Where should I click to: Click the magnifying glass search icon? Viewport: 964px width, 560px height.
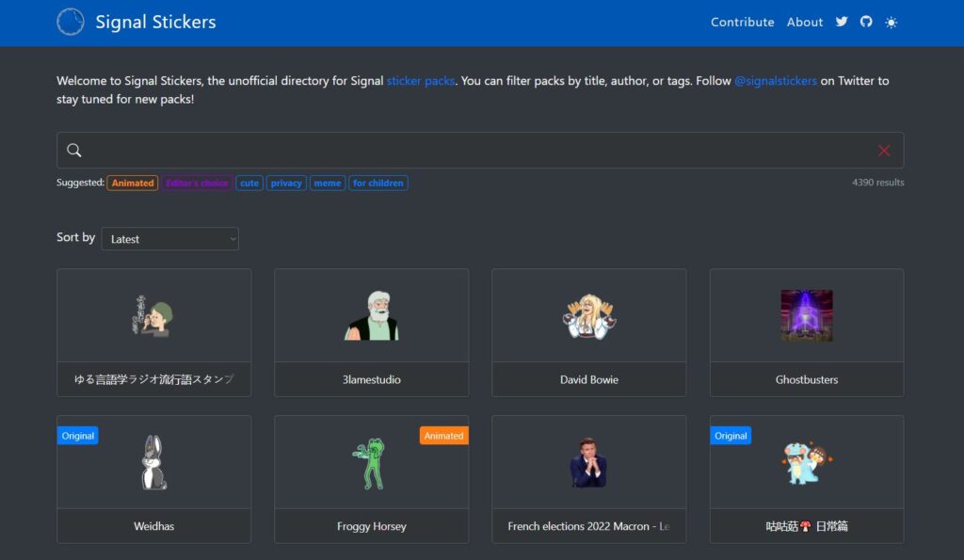click(74, 151)
